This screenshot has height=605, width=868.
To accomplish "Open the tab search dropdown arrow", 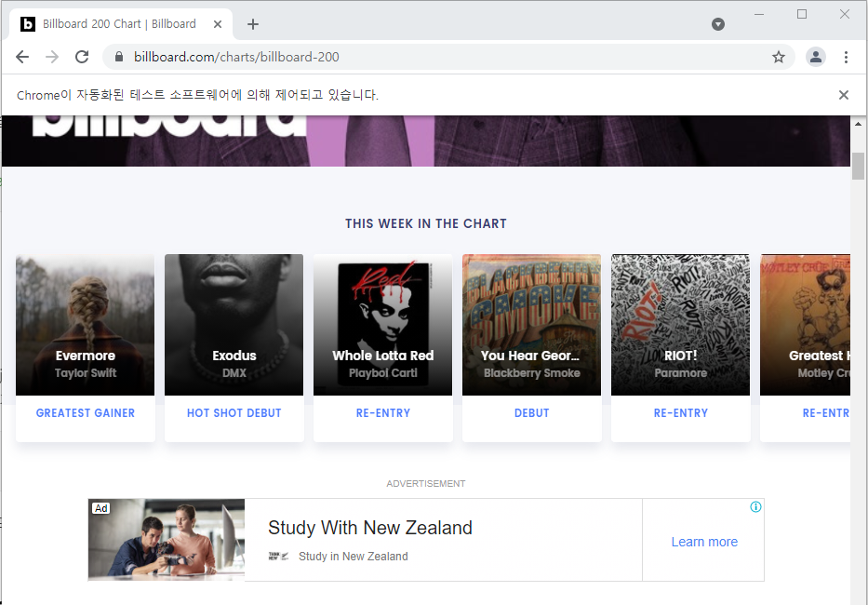I will pos(718,24).
